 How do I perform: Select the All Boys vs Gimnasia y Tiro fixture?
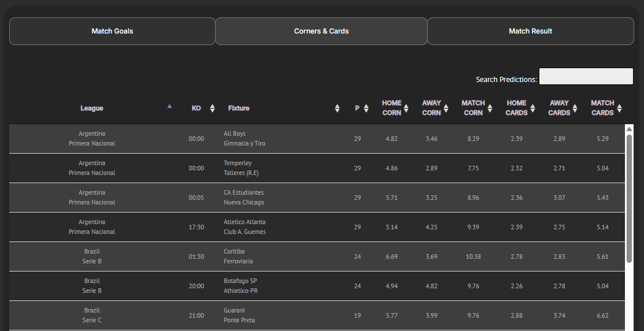pos(245,139)
